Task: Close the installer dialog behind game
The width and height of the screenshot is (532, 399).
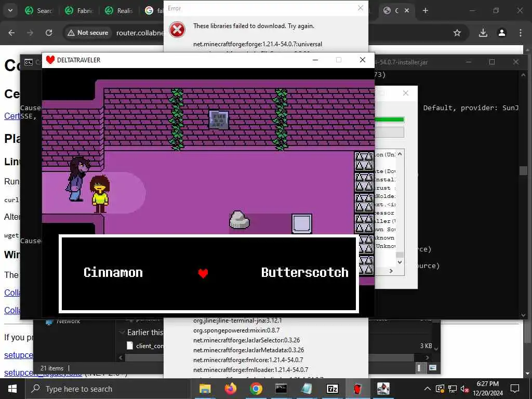Action: [x=405, y=93]
